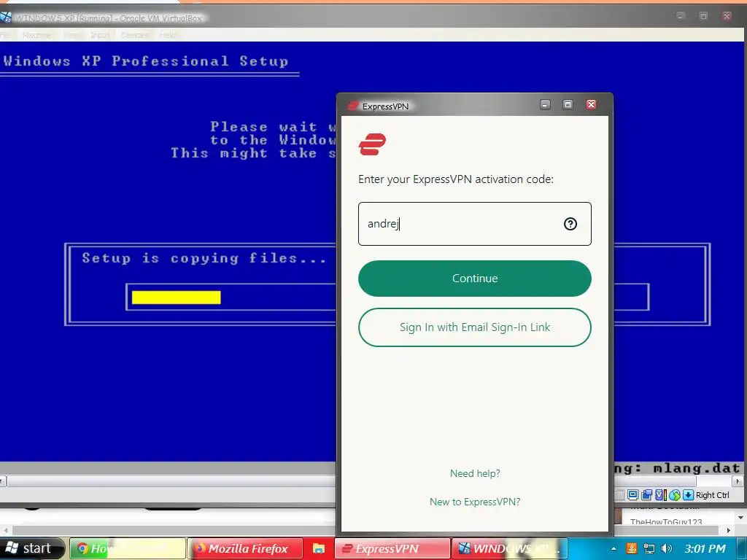Maximize the ExpressVPN window

pyautogui.click(x=568, y=104)
